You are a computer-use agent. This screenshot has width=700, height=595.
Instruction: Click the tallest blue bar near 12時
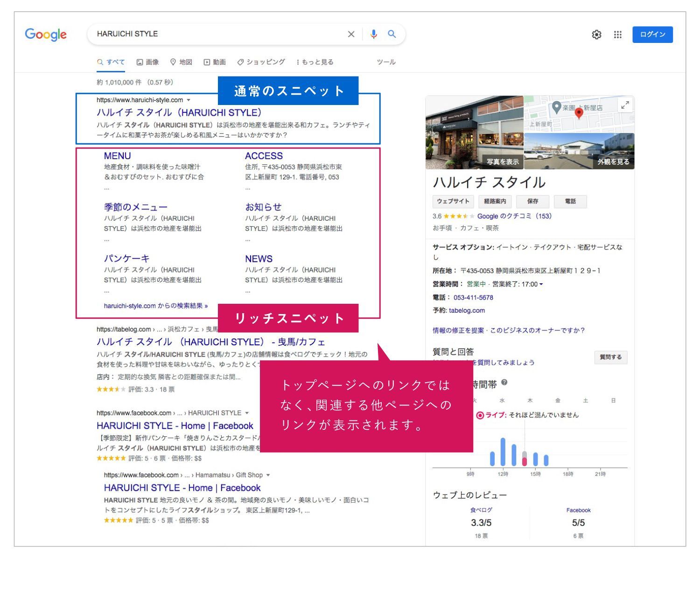point(503,452)
